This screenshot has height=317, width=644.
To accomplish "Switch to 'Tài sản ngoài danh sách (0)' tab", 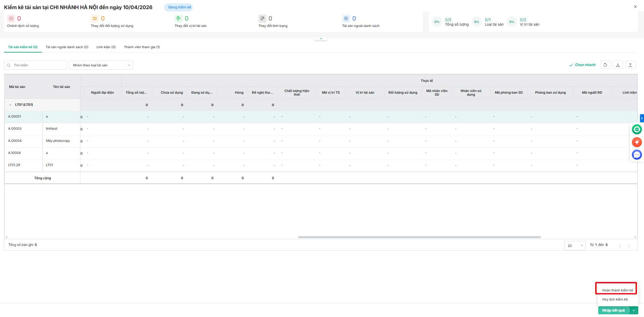I will pos(67,47).
